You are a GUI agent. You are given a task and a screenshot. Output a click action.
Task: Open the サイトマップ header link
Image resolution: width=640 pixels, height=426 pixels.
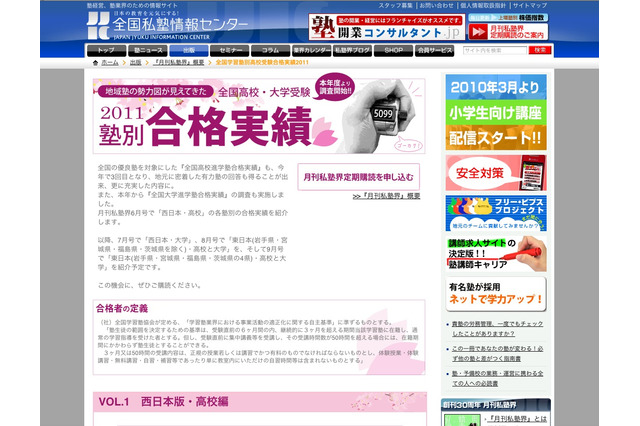tap(529, 6)
